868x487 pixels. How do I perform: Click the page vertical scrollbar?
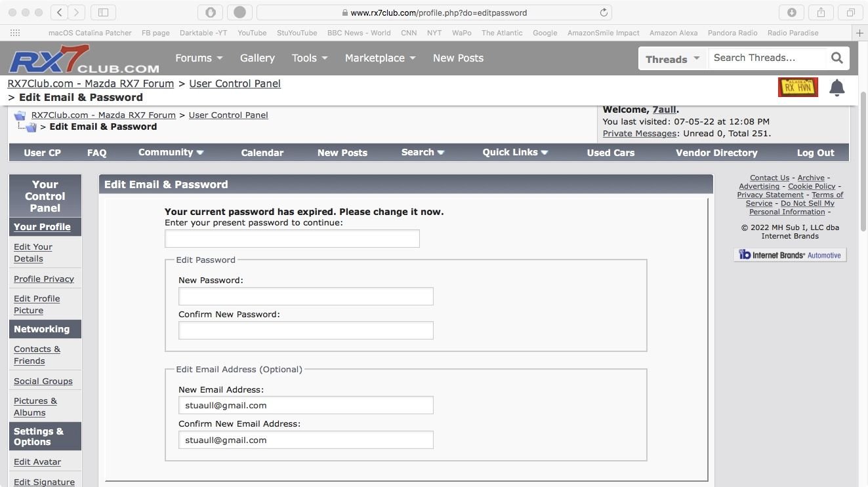click(x=863, y=161)
